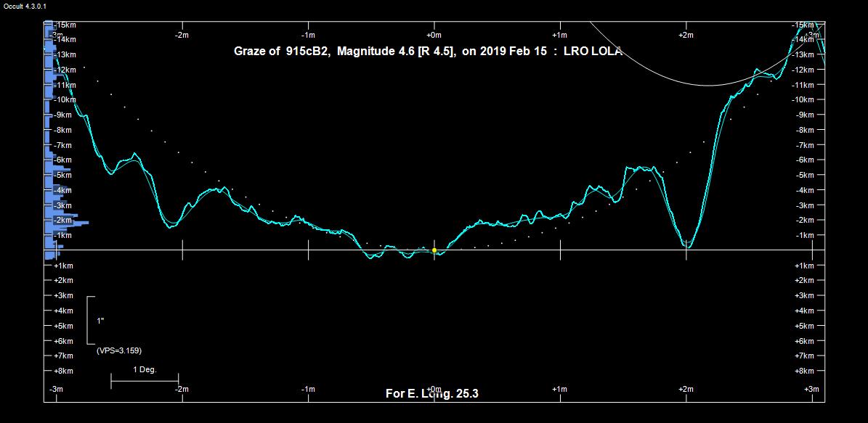Click the '(VPS=3.159)' text
The width and height of the screenshot is (868, 423).
pyautogui.click(x=118, y=350)
